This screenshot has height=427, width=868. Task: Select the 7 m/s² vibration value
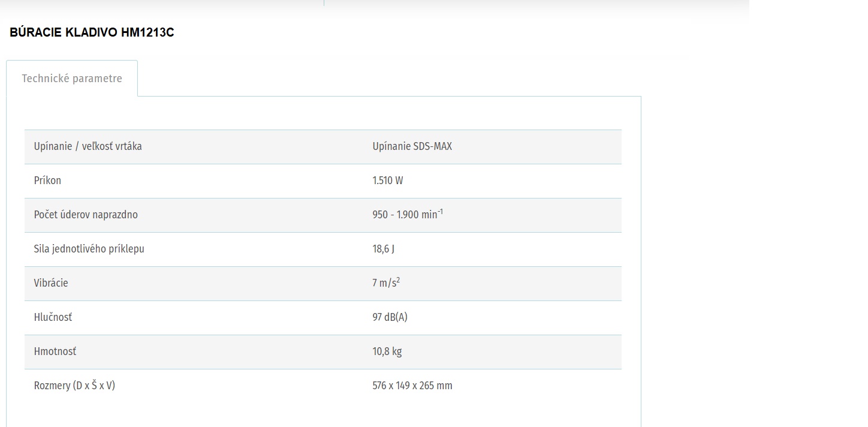(386, 282)
